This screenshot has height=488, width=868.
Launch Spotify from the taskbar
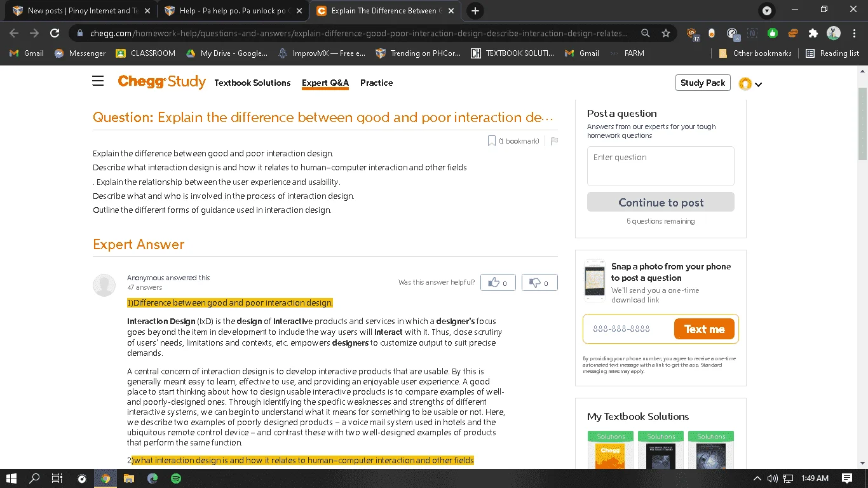[x=176, y=478]
